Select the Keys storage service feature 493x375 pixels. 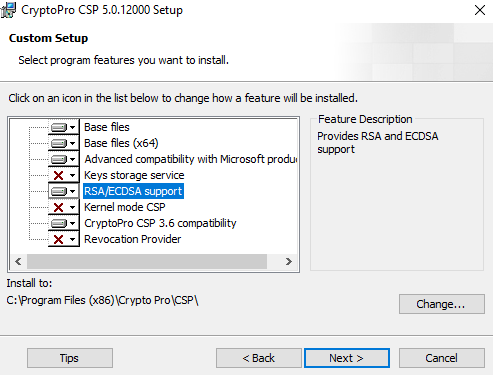click(134, 175)
